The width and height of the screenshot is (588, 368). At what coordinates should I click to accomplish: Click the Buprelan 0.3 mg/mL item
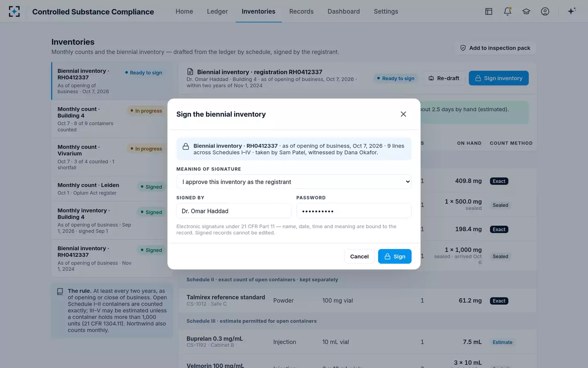215,339
